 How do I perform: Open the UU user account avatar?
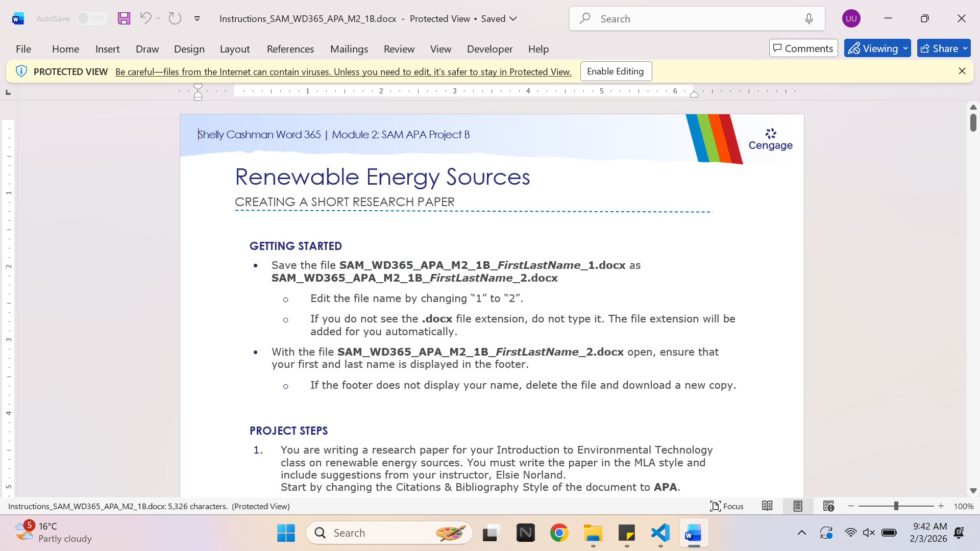point(851,19)
